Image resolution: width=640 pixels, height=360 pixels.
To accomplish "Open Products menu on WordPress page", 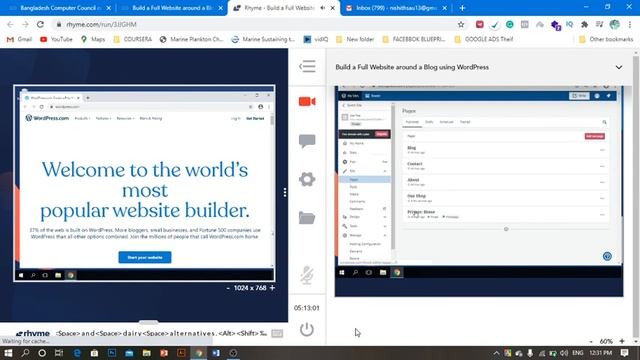I will point(82,118).
